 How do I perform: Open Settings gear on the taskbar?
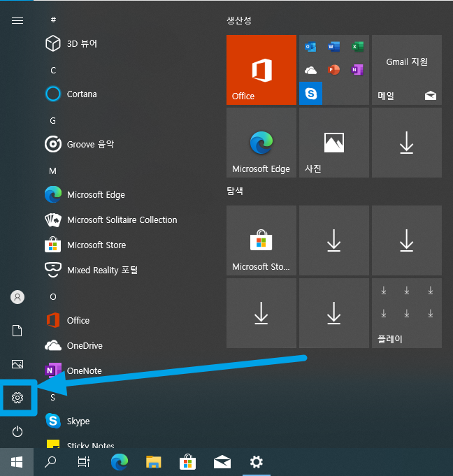257,462
